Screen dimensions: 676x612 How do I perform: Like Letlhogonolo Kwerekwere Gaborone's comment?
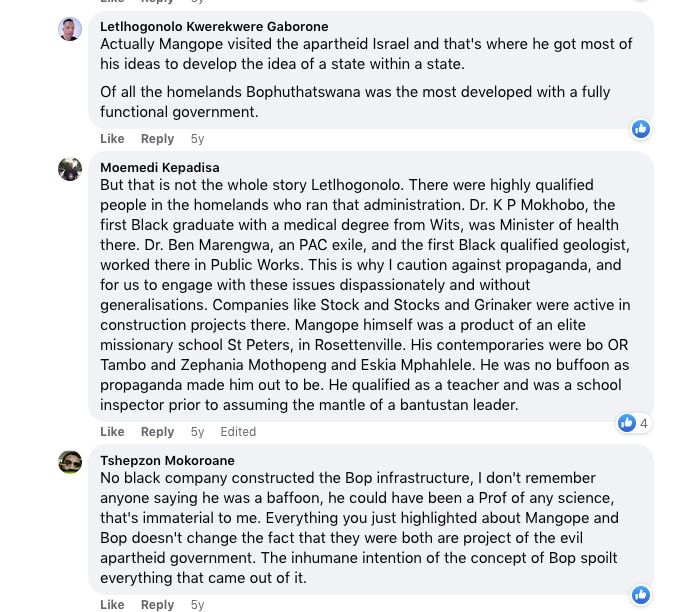pyautogui.click(x=112, y=139)
